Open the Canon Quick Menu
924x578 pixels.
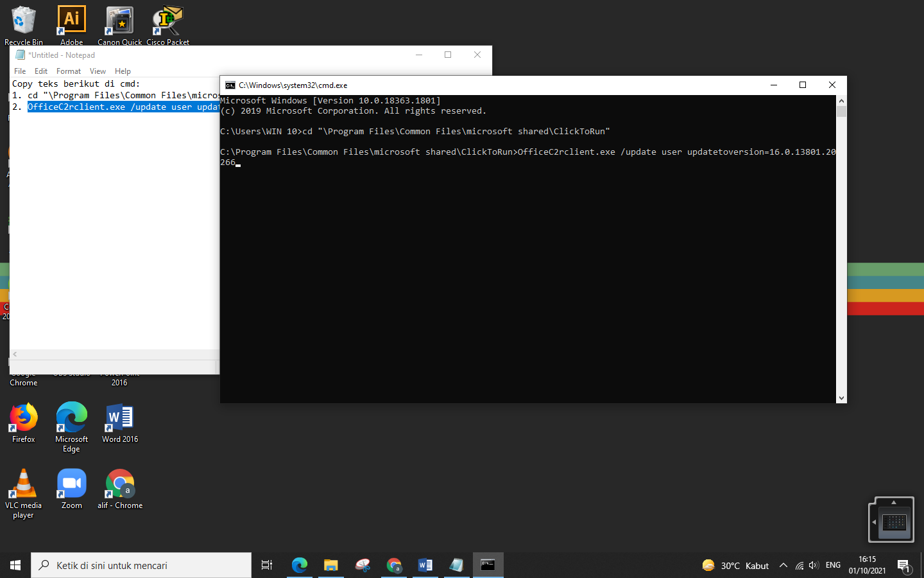point(119,19)
